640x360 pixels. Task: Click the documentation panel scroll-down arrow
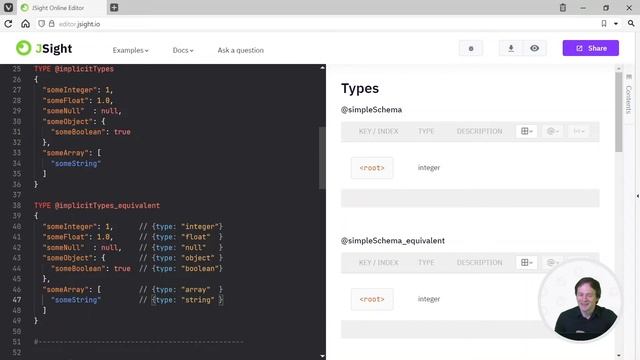click(x=619, y=356)
